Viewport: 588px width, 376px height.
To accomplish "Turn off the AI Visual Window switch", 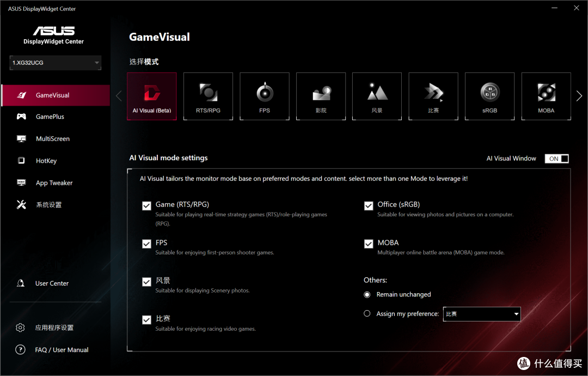I will [x=556, y=159].
